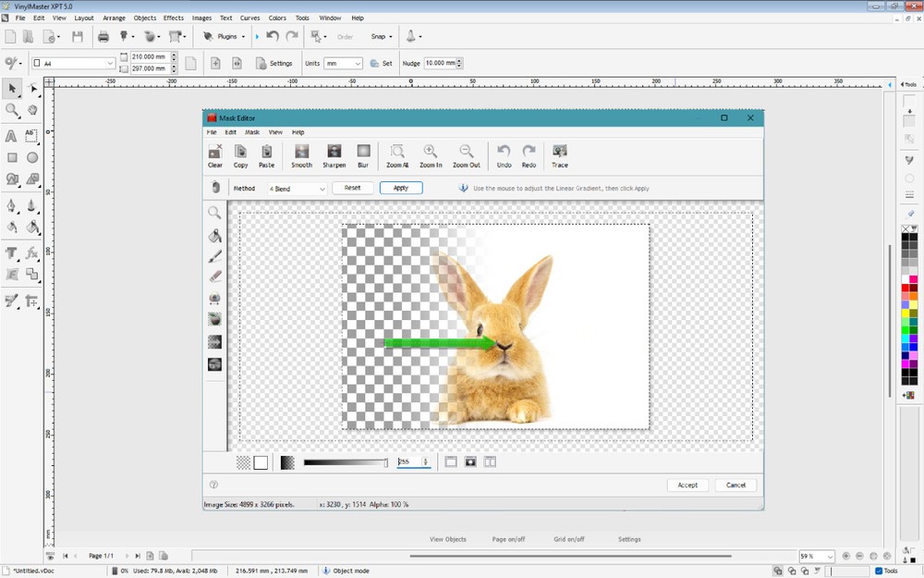Apply the Smooth effect to the mask
Screen dimensions: 924x578
301,154
